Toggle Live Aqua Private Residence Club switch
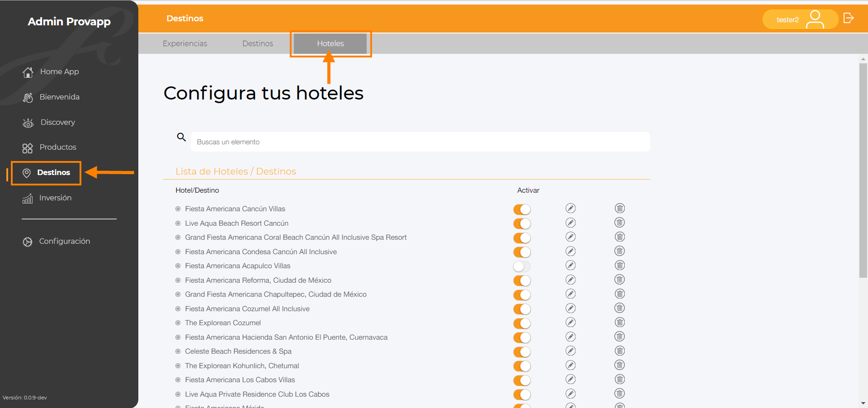The height and width of the screenshot is (408, 868). click(522, 394)
